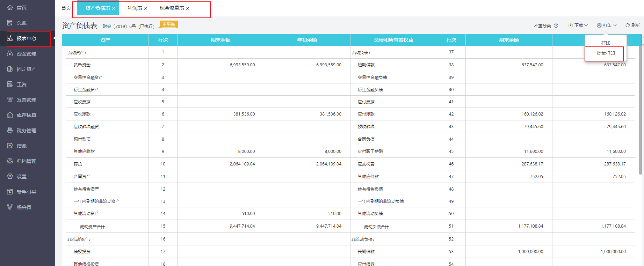
Task: Open 报表中心 in the sidebar
Action: pyautogui.click(x=27, y=38)
